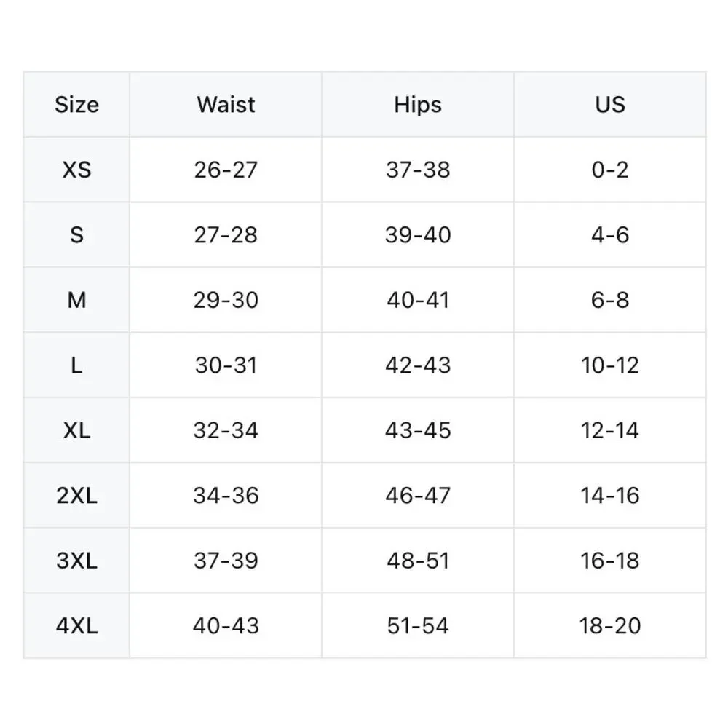This screenshot has width=728, height=728.
Task: Click the 32-34 waist cell
Action: pos(226,430)
